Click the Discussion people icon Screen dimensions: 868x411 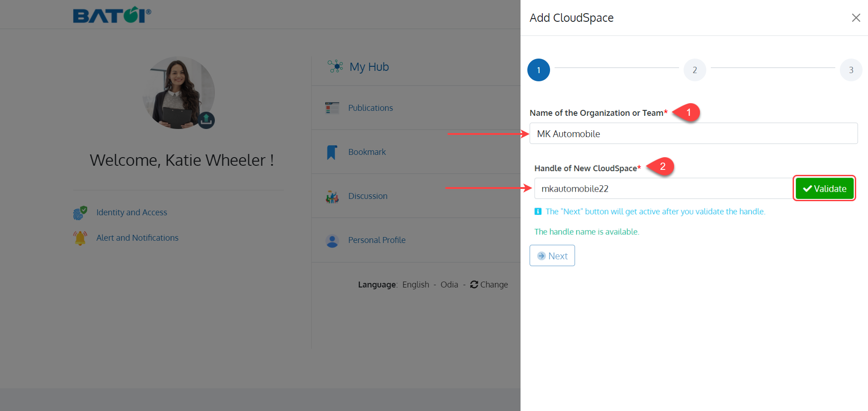[x=332, y=196]
